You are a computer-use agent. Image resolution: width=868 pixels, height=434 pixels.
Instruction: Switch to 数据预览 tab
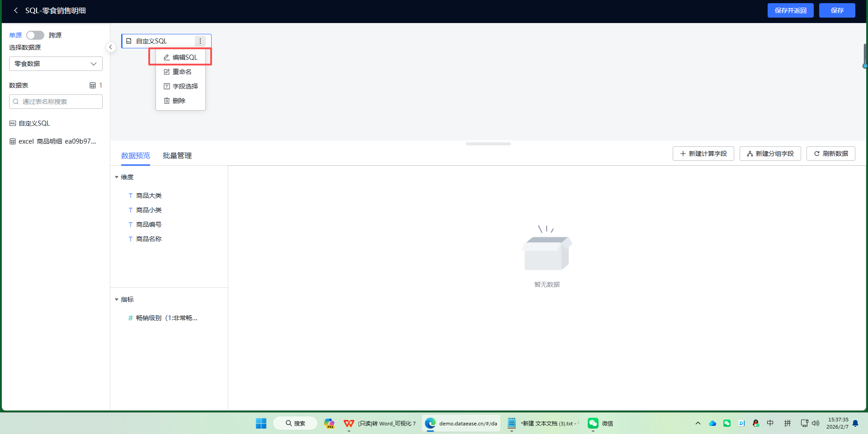pyautogui.click(x=136, y=155)
